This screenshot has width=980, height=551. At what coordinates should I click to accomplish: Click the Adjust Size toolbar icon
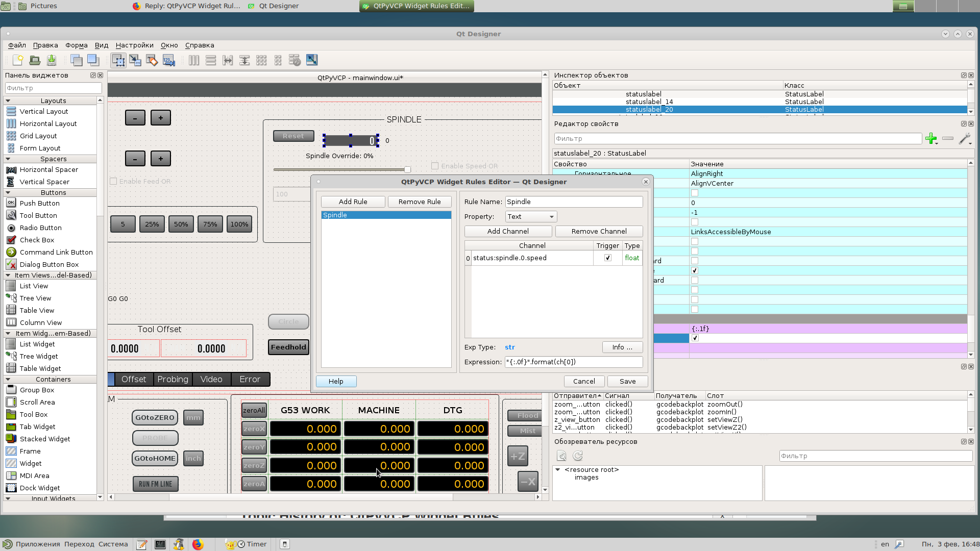(312, 60)
